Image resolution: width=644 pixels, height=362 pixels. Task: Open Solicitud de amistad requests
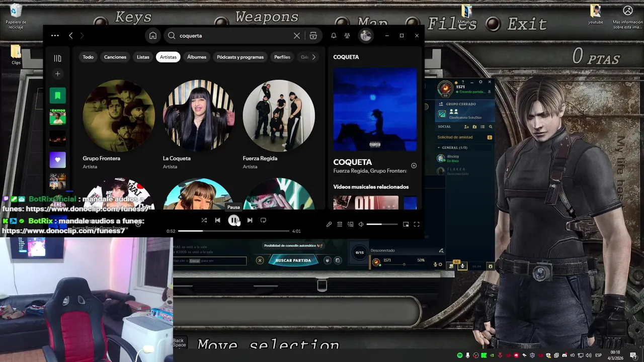(464, 137)
